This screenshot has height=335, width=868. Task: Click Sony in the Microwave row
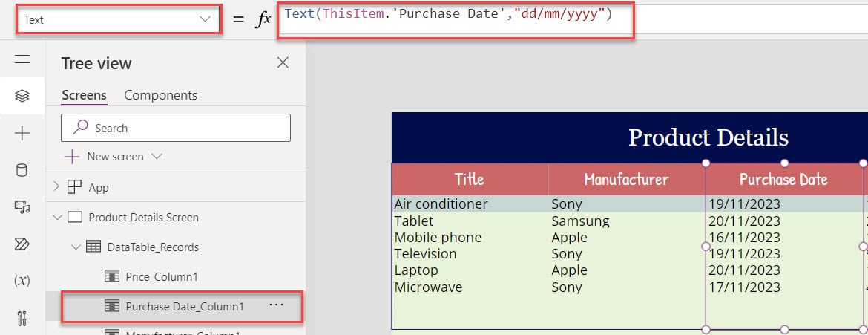(x=566, y=287)
